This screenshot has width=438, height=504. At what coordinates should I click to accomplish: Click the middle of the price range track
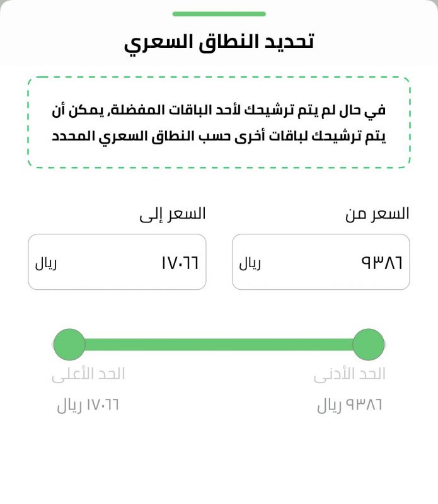(x=219, y=345)
